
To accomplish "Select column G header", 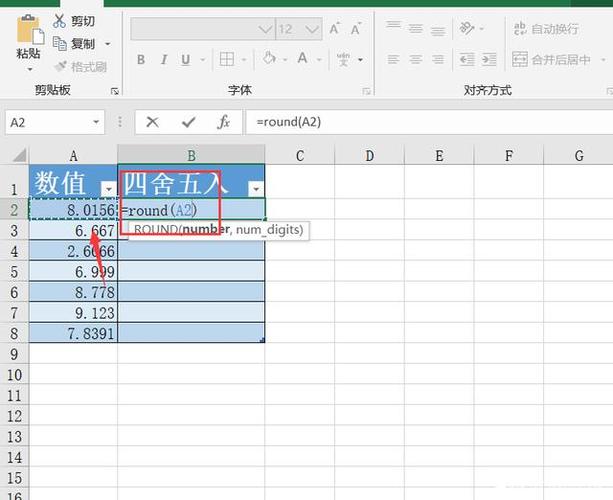I will [x=579, y=156].
